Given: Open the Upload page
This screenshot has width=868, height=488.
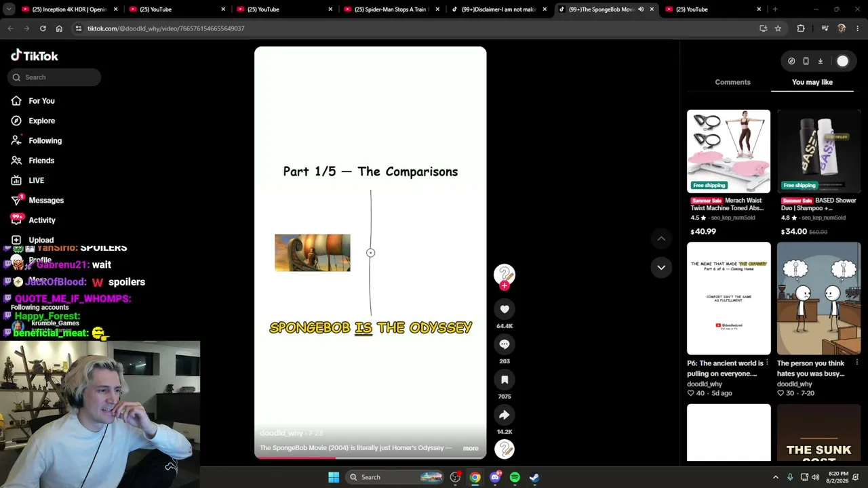Looking at the screenshot, I should 41,240.
